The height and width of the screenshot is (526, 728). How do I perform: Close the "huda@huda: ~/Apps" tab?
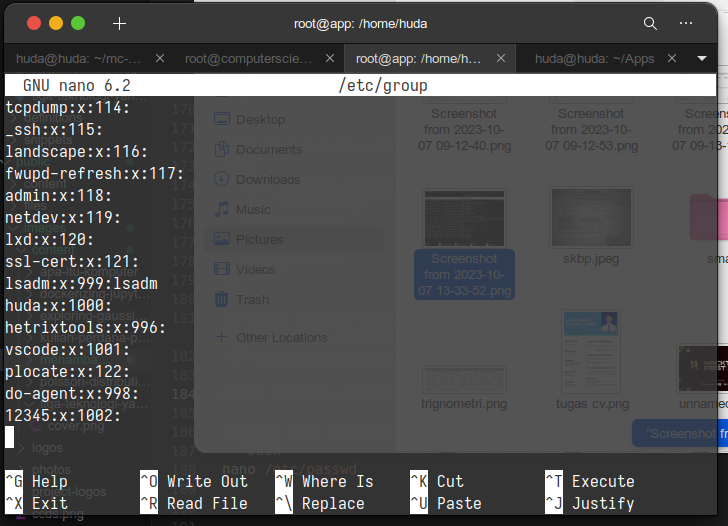[x=672, y=58]
